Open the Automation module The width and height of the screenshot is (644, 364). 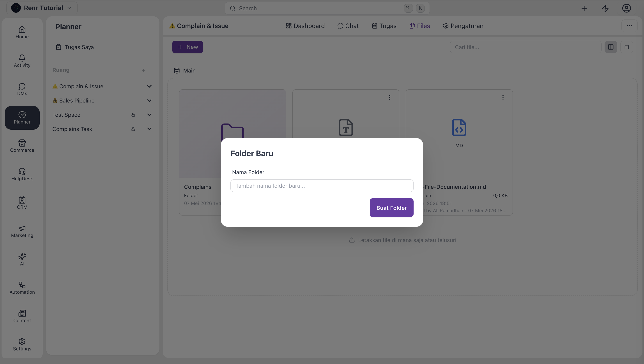pyautogui.click(x=22, y=288)
